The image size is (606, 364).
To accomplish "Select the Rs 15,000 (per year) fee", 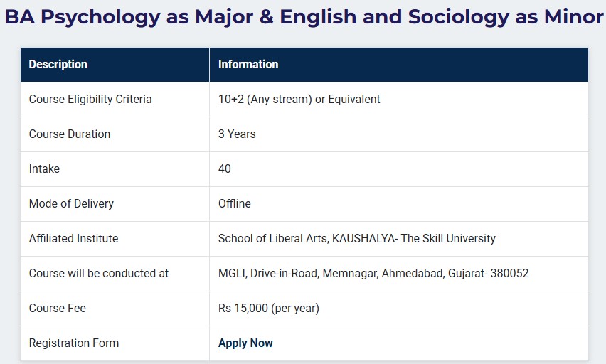I will [269, 309].
